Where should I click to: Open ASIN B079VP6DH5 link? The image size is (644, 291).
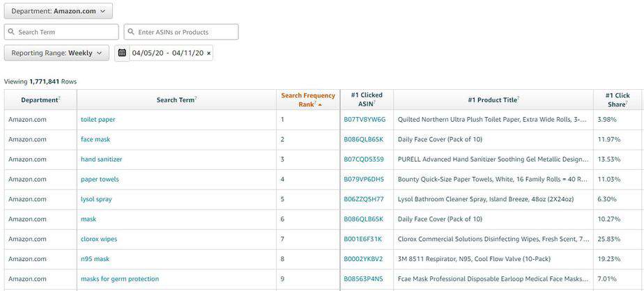point(364,180)
